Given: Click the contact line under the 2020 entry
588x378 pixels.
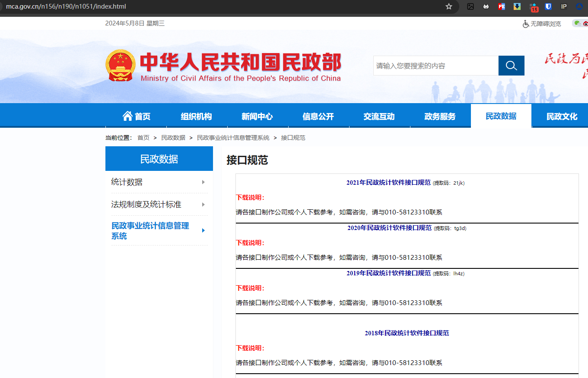Looking at the screenshot, I should [x=339, y=258].
